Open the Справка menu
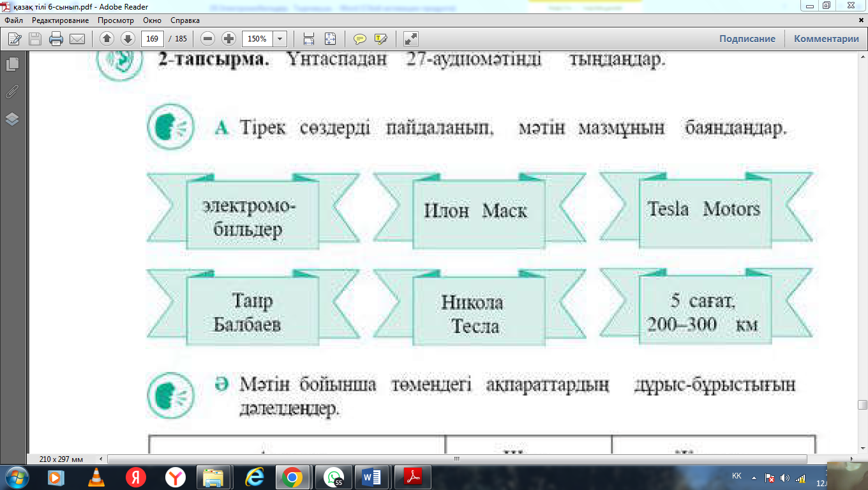 pos(185,20)
